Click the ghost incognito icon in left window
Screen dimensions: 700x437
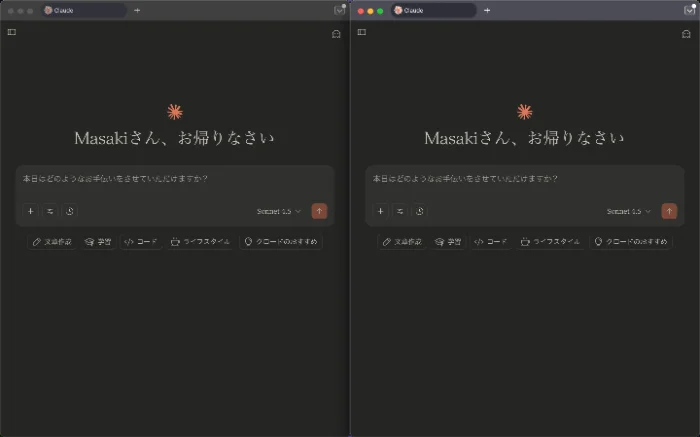pos(336,33)
